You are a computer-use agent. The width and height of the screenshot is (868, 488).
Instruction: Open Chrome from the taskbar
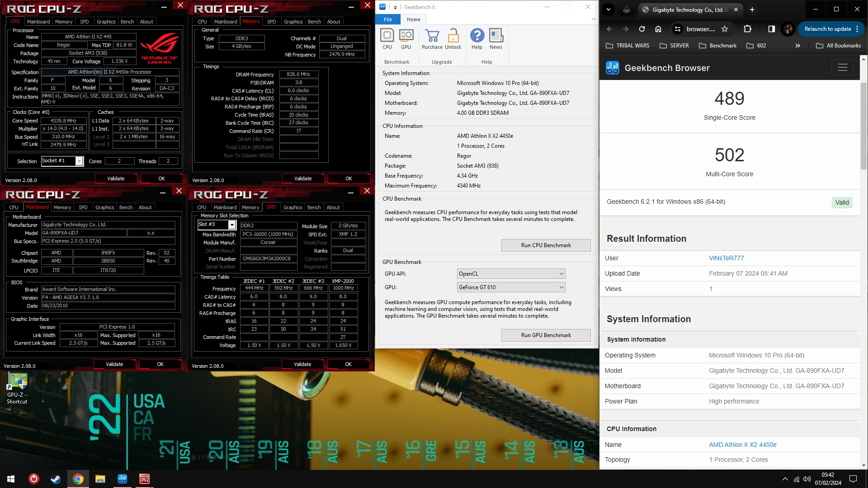78,479
